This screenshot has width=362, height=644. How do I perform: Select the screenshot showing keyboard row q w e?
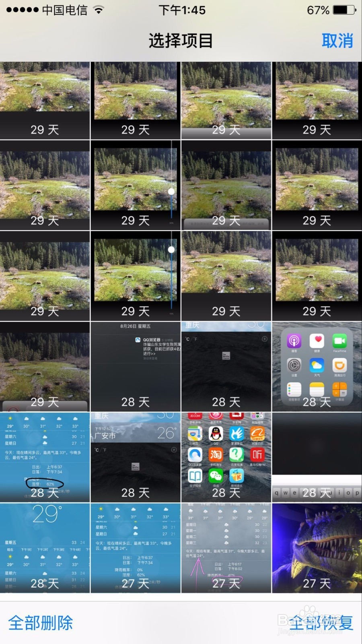pos(317,457)
